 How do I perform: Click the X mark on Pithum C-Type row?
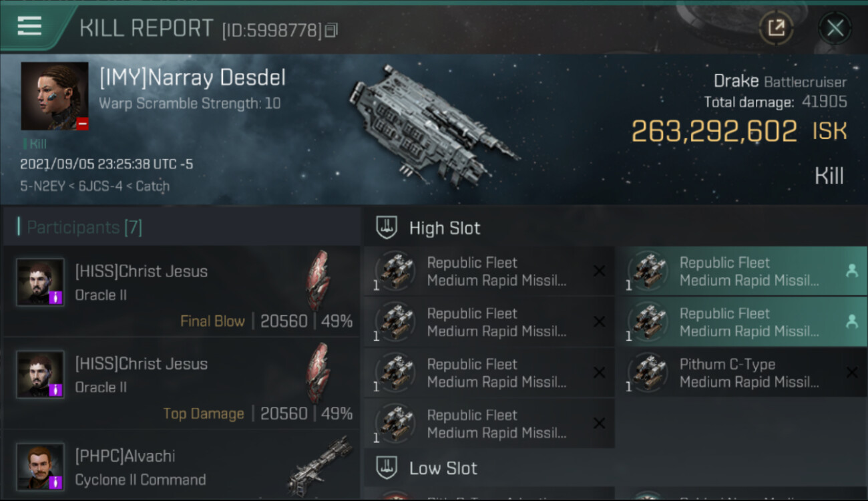point(851,373)
